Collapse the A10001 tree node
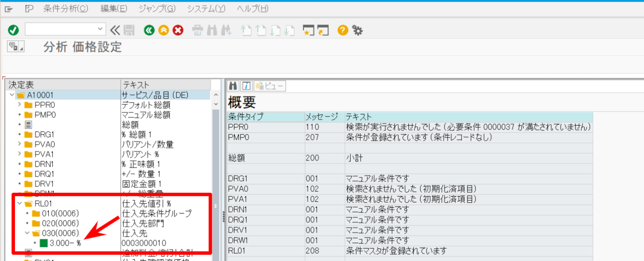 click(x=12, y=95)
